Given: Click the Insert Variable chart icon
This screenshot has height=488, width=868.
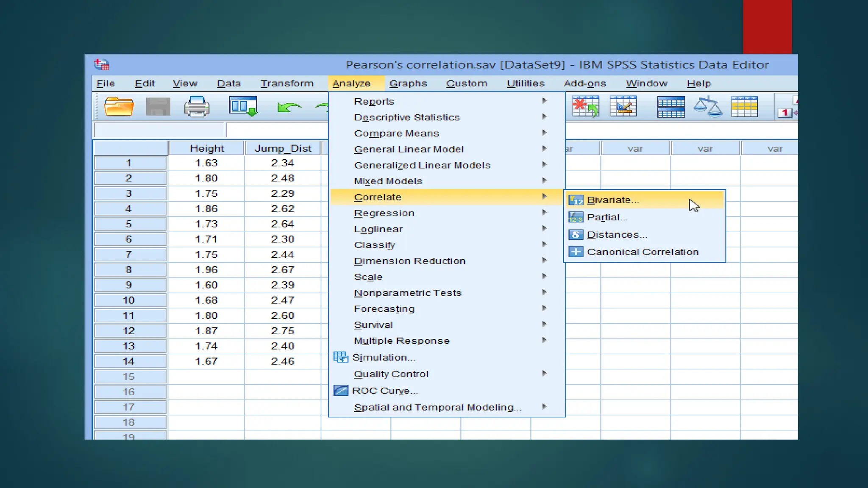Looking at the screenshot, I should tap(623, 106).
